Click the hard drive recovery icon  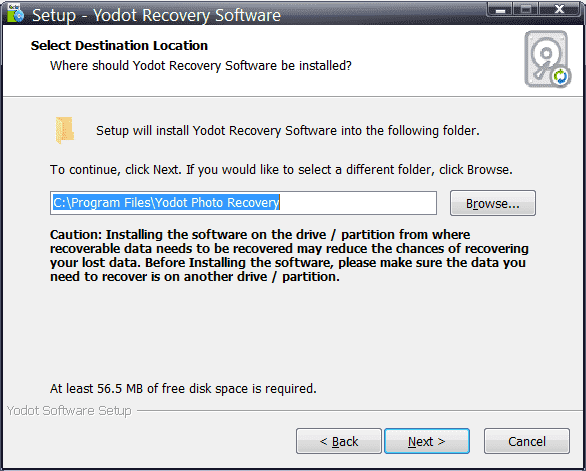[x=548, y=59]
